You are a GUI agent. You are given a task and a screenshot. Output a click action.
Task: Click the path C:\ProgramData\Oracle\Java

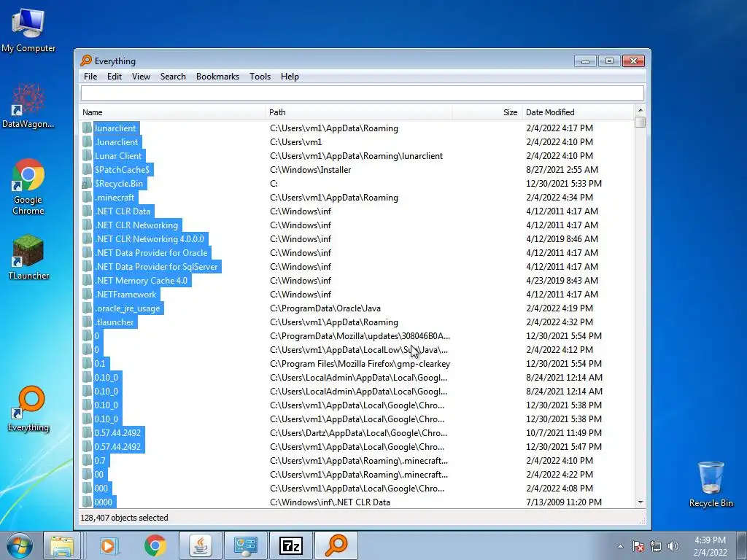325,308
